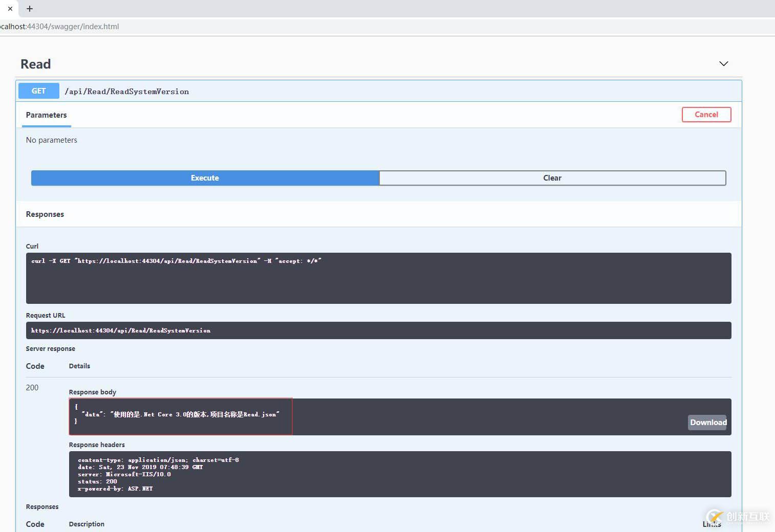Clear the response results

[x=552, y=178]
